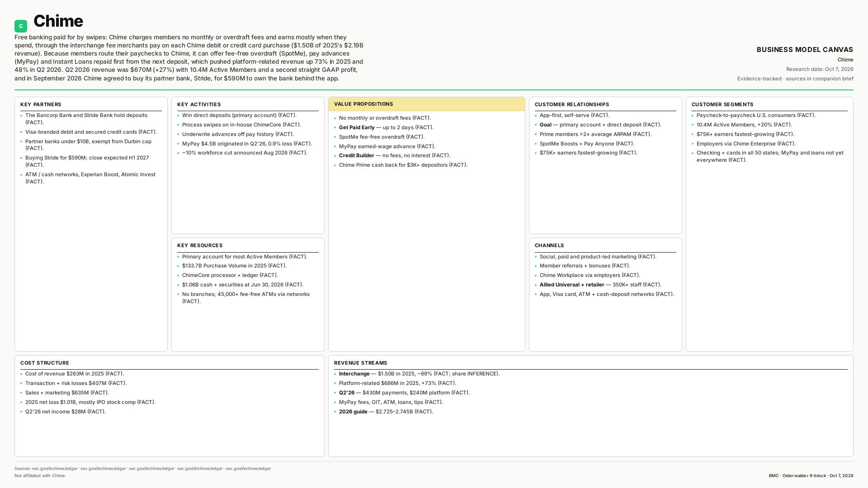Select 'Win direct deposits (primary account)' line
This screenshot has height=488, width=868.
(x=239, y=115)
